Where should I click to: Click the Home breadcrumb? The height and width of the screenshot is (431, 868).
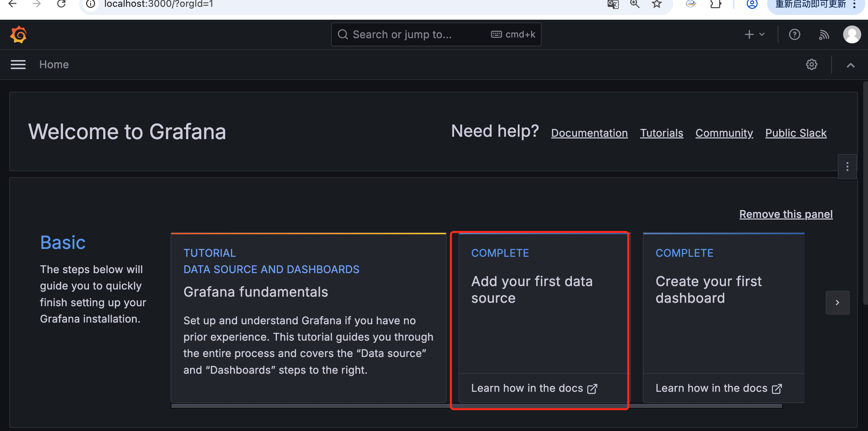click(54, 64)
